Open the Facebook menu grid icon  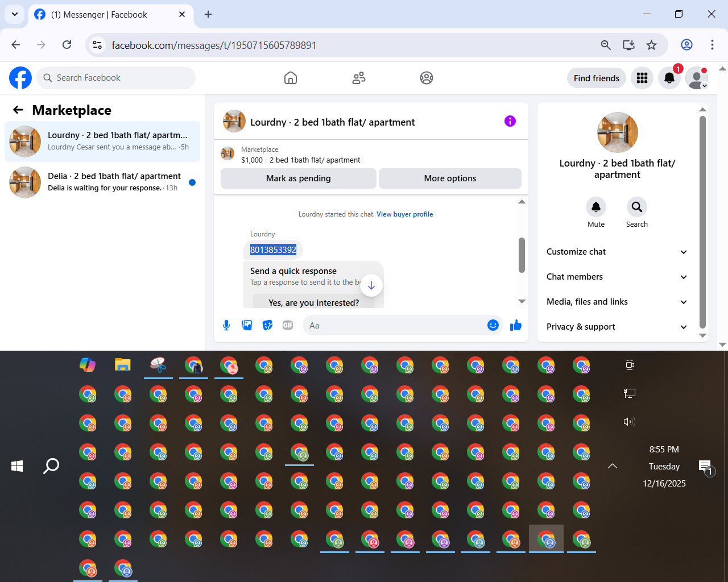[x=642, y=78]
